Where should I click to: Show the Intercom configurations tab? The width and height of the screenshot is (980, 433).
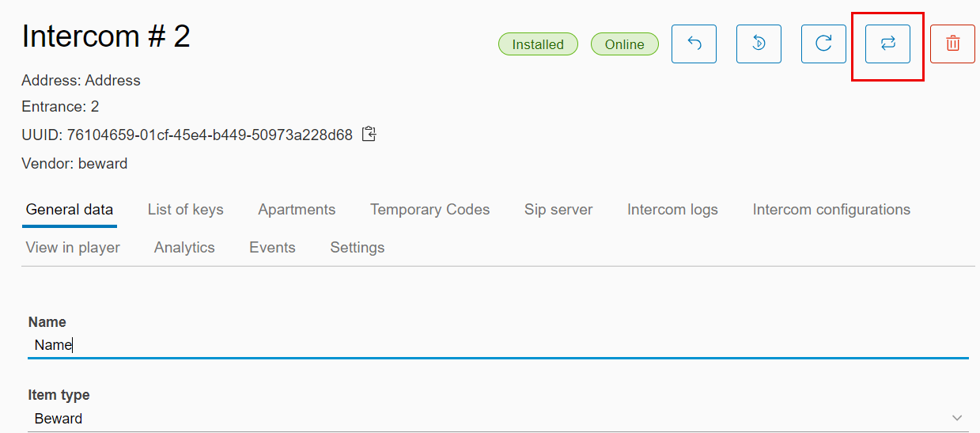coord(831,210)
